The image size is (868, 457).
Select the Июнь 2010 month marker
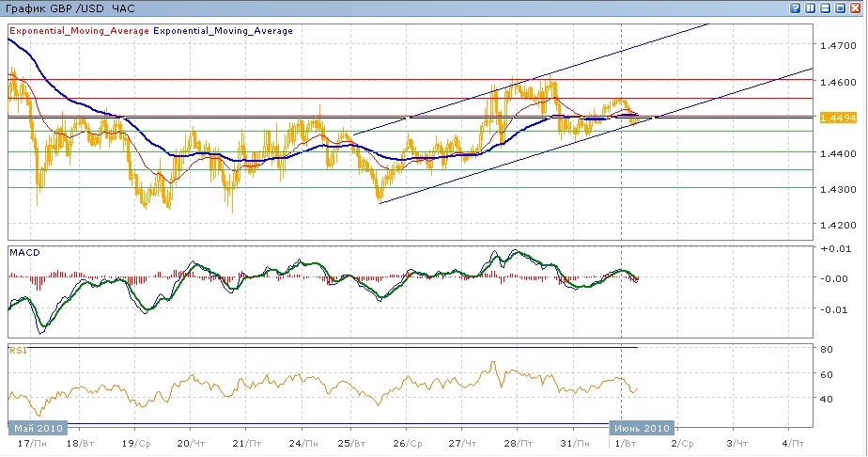pos(643,428)
